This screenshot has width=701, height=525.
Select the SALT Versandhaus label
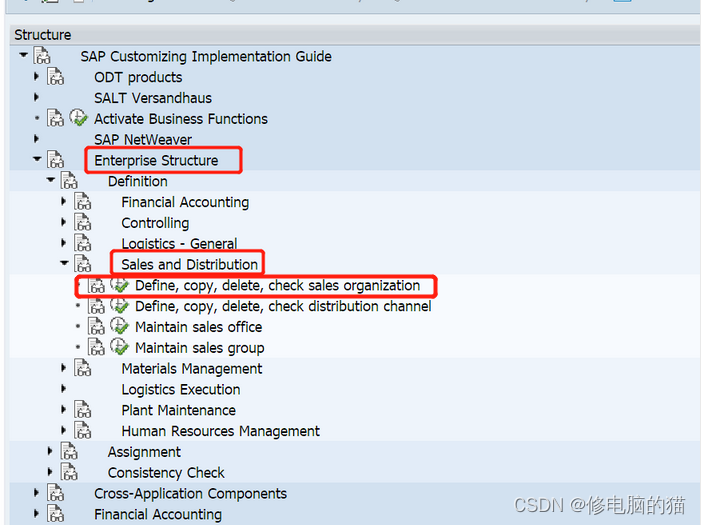point(153,98)
